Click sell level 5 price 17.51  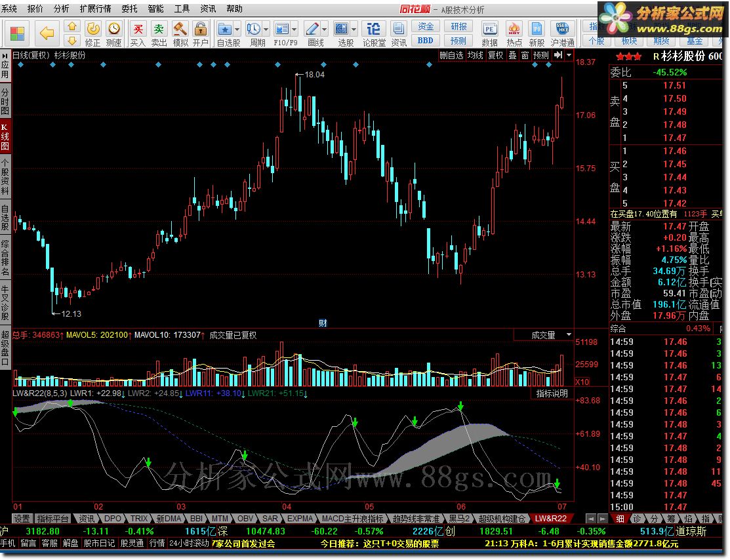pyautogui.click(x=675, y=85)
